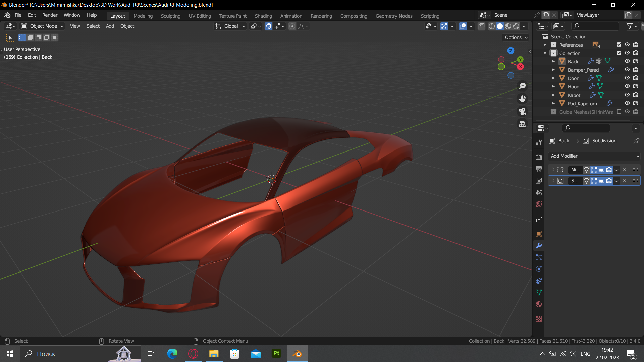
Task: Open the Material properties tab icon
Action: click(x=539, y=304)
